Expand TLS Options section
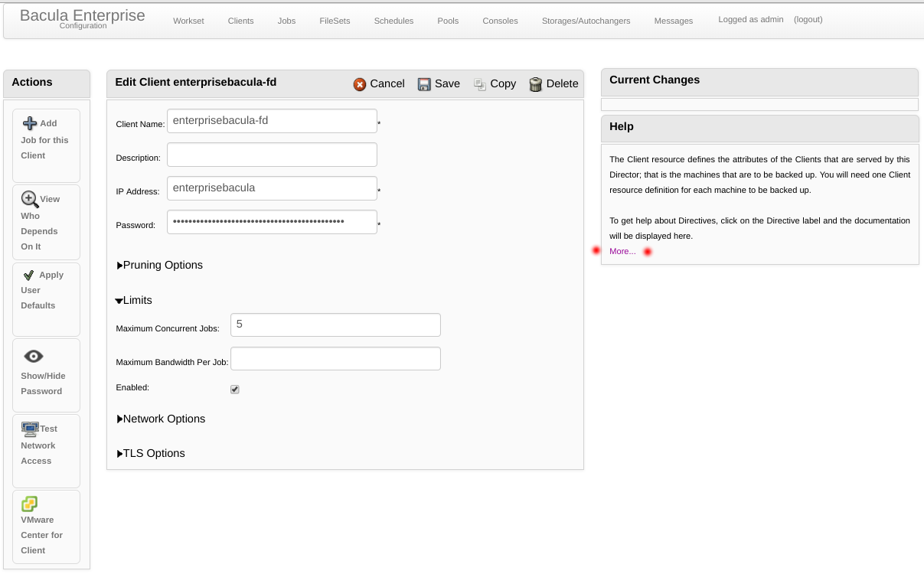 tap(151, 453)
